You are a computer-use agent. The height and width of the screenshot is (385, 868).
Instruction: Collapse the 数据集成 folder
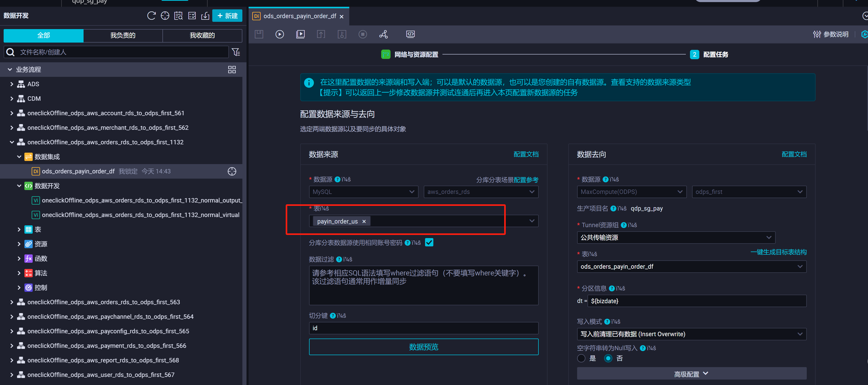19,157
